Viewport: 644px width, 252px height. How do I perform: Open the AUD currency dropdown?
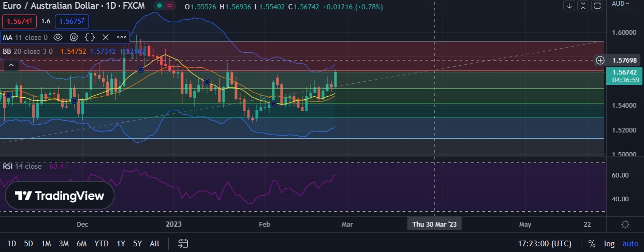[621, 4]
